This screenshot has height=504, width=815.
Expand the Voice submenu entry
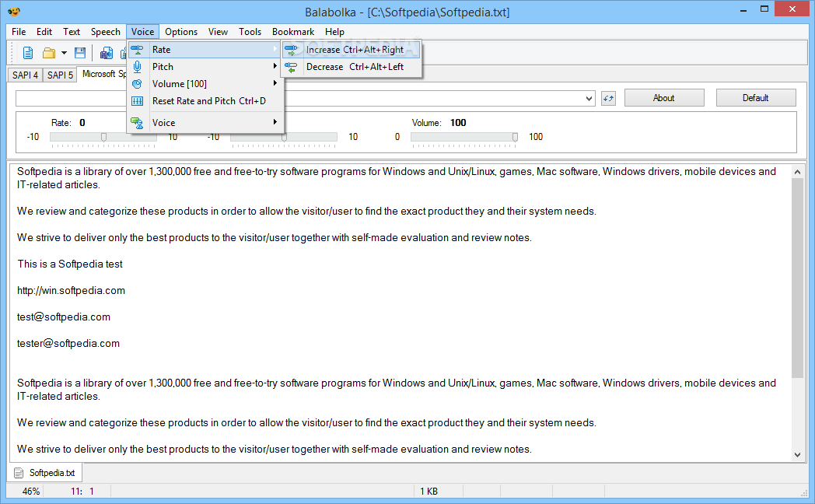[x=205, y=123]
